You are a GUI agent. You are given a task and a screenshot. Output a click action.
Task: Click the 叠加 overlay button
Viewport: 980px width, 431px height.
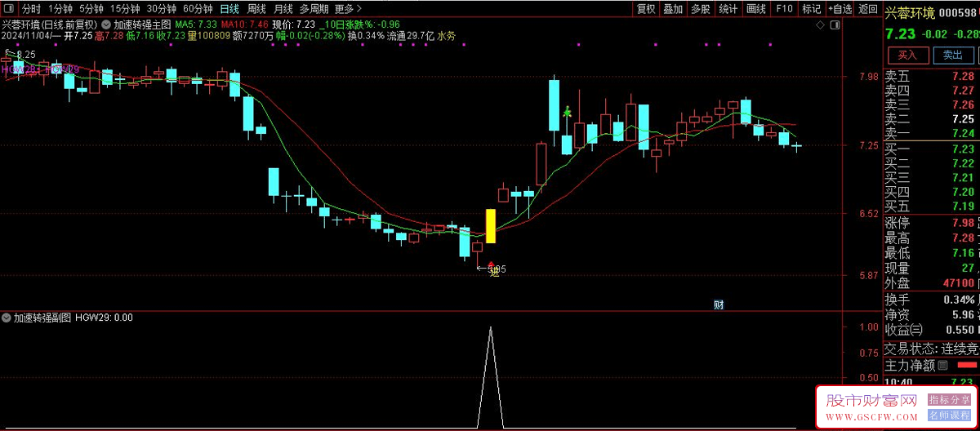coord(673,9)
